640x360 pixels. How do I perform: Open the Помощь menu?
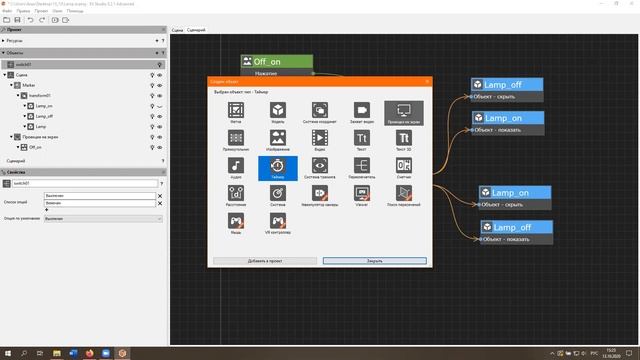click(x=75, y=11)
